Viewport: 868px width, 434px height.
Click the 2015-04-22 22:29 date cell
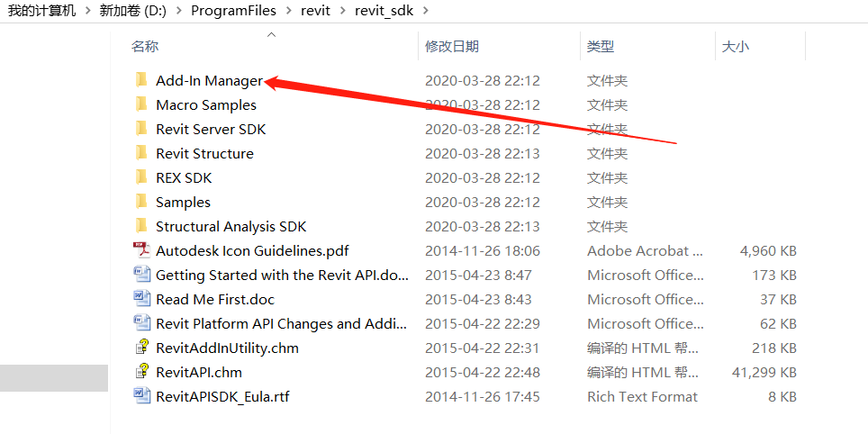click(482, 324)
